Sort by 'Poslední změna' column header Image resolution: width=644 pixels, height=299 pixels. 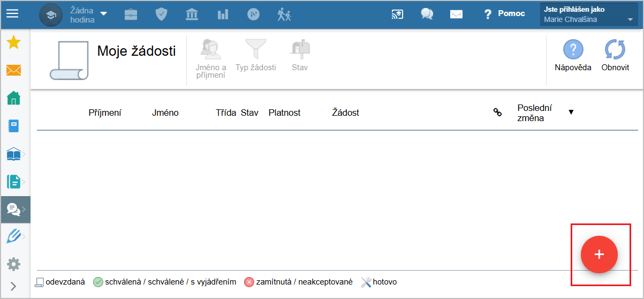pos(535,113)
